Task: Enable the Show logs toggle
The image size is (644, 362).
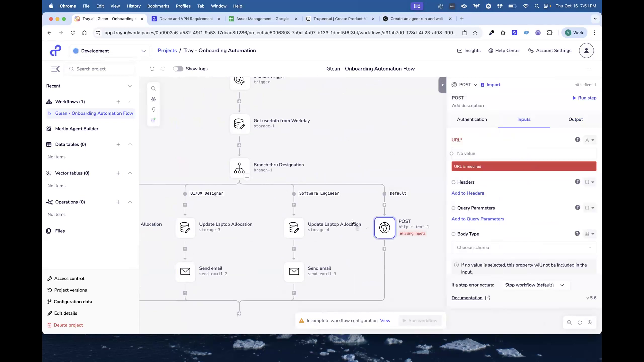Action: point(178,69)
